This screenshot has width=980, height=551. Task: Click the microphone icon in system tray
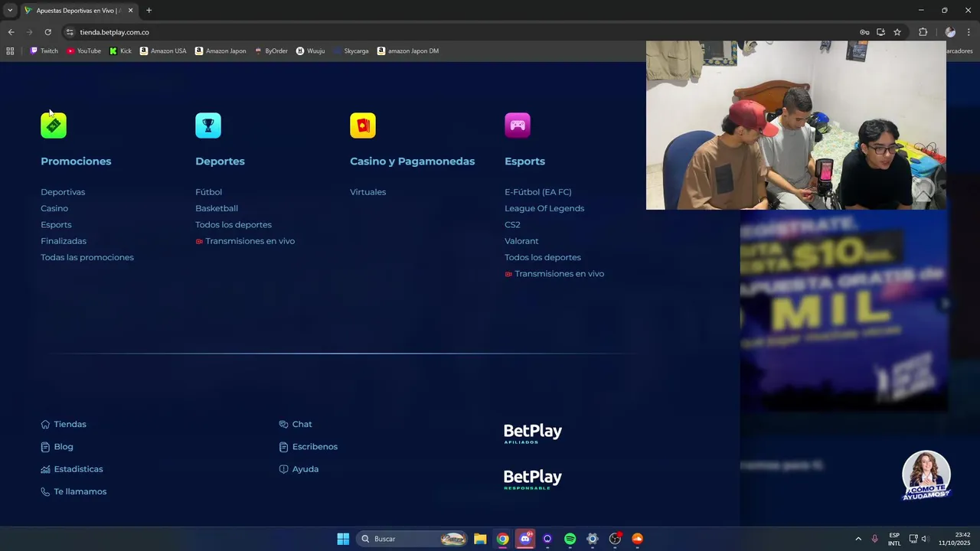click(874, 539)
